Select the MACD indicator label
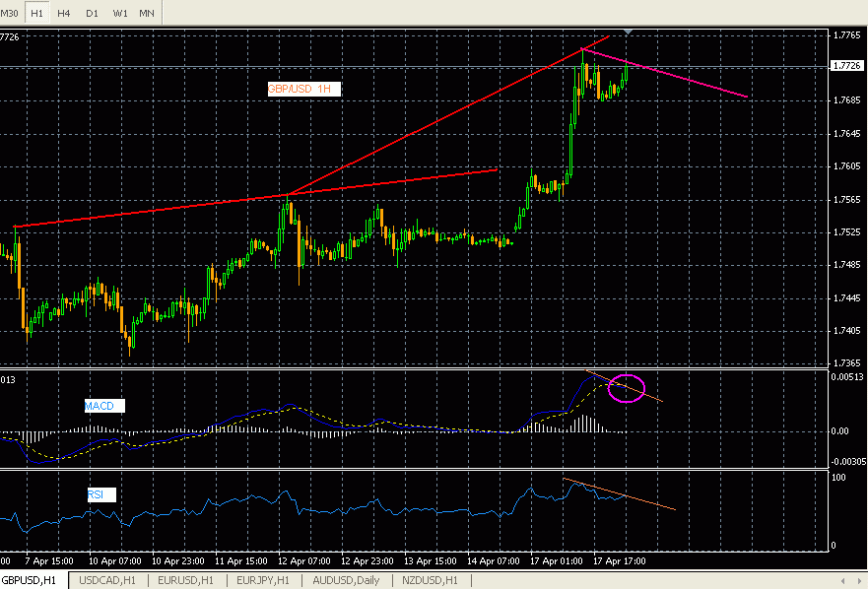868x589 pixels. click(102, 406)
